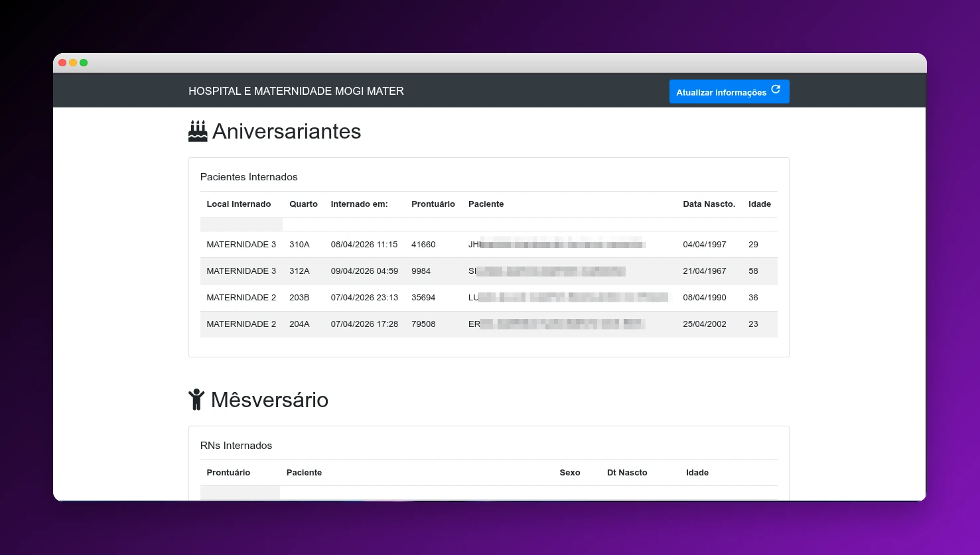
Task: Click the Atualizar informações button
Action: pyautogui.click(x=729, y=92)
